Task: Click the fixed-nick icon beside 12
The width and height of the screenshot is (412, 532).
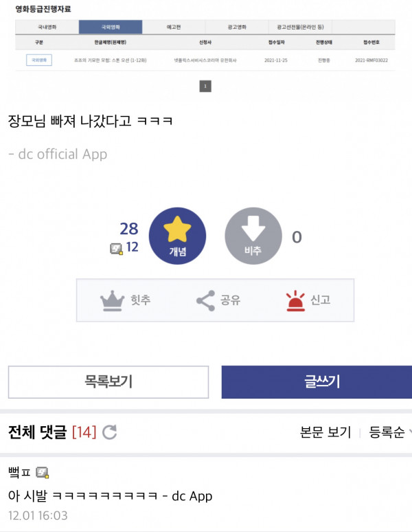Action: pos(116,249)
